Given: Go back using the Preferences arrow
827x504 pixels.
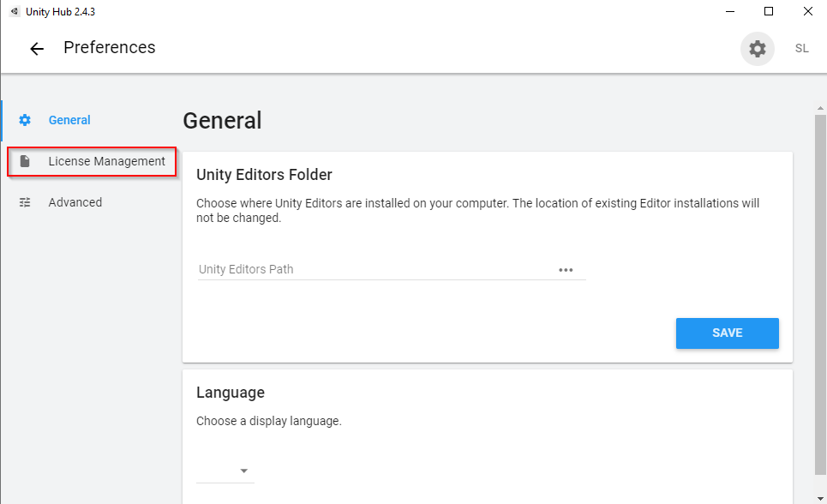Looking at the screenshot, I should click(37, 49).
